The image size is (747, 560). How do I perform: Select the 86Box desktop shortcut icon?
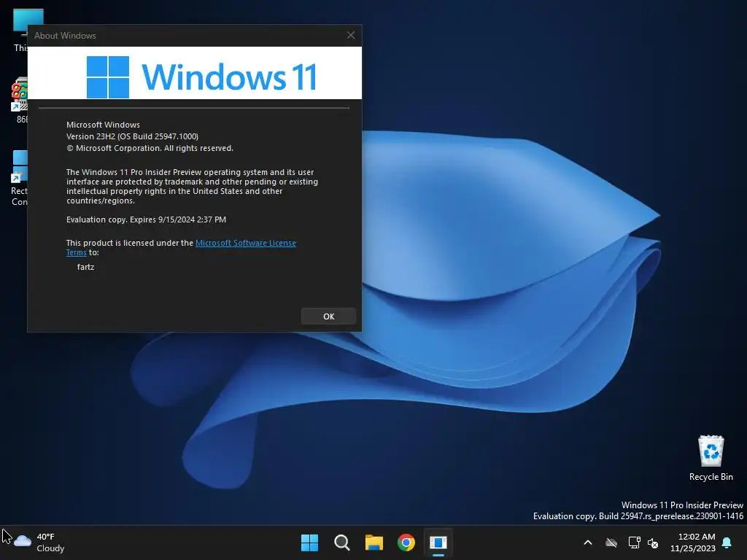point(20,101)
